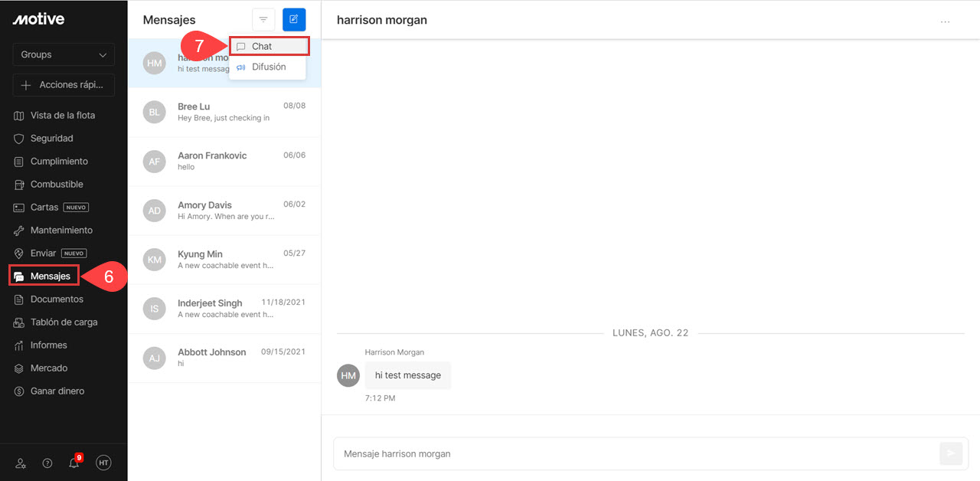Open Kyung Min conversation

click(x=224, y=260)
